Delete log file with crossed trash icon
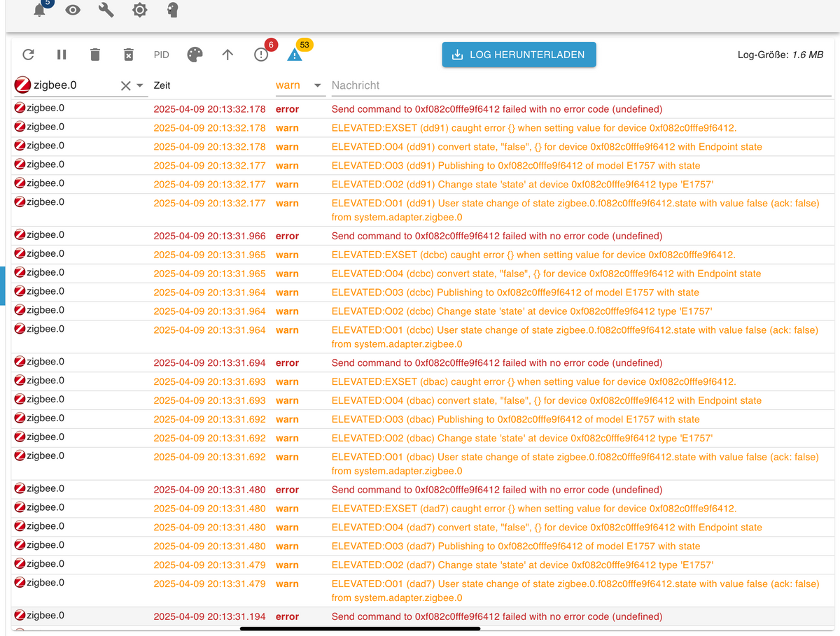The height and width of the screenshot is (636, 840). [x=128, y=55]
